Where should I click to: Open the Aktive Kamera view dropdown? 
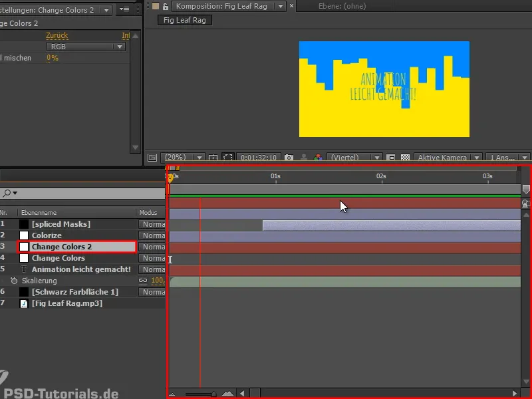[x=448, y=158]
